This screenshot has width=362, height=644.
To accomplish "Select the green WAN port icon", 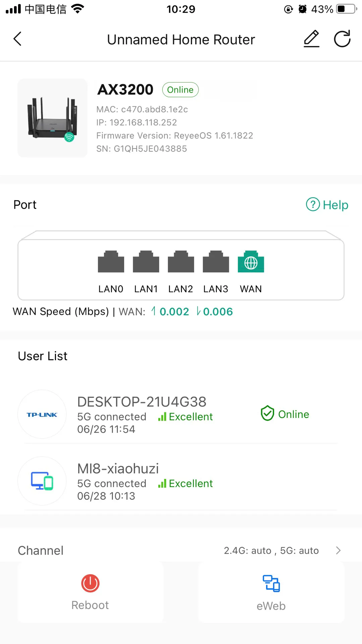I will point(251,262).
